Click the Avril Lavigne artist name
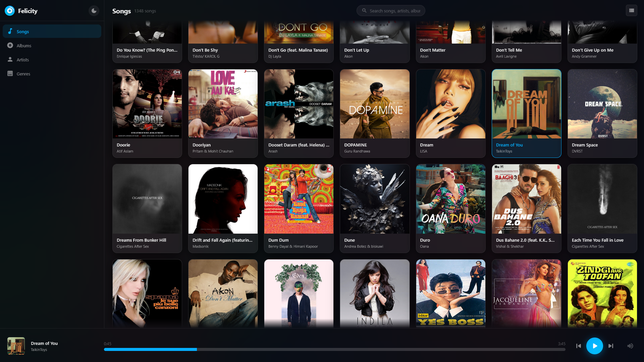The image size is (644, 362). 506,56
